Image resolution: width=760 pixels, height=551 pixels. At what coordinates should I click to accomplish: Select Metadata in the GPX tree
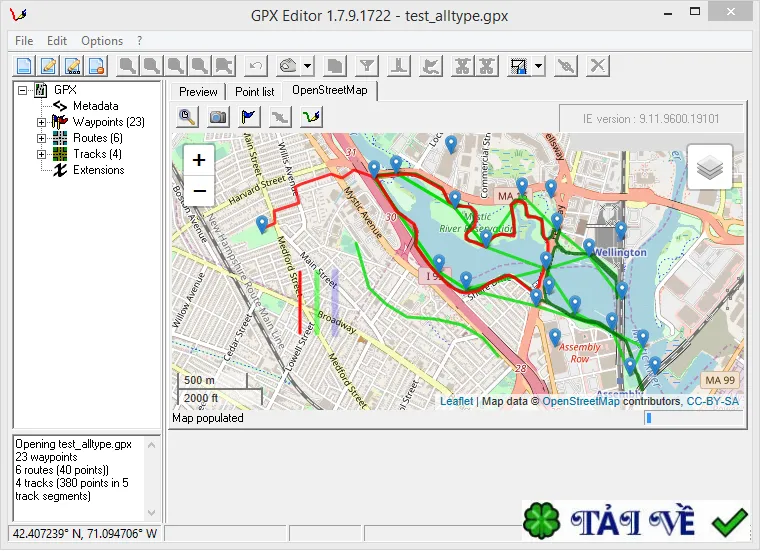tap(95, 106)
